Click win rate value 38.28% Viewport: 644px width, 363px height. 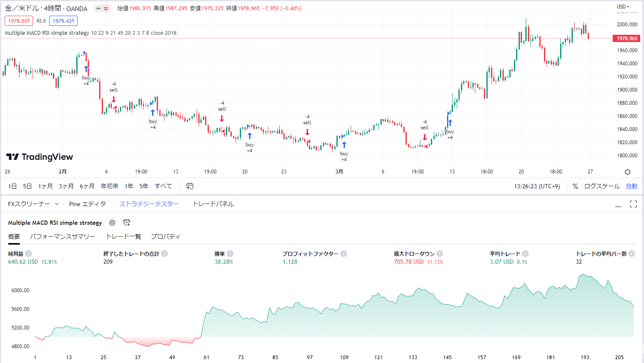224,262
